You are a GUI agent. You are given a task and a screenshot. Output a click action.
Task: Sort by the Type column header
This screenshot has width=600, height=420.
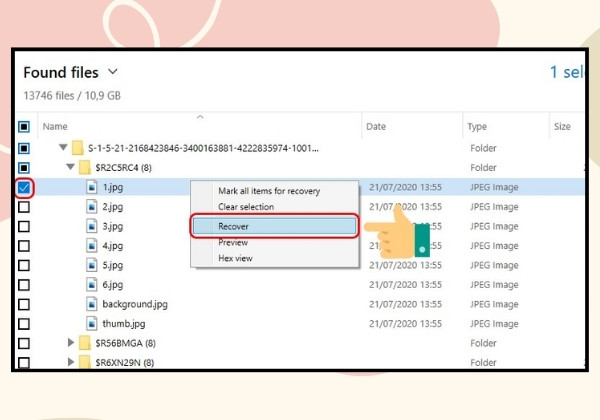click(477, 127)
